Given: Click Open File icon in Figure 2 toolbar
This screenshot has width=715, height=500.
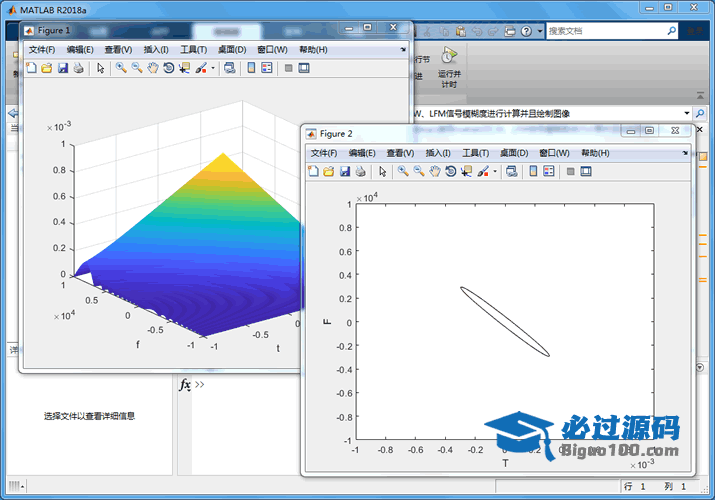Looking at the screenshot, I should [329, 171].
